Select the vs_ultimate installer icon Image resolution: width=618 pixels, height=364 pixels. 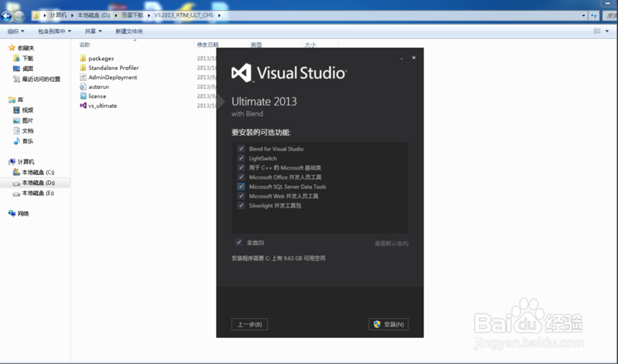click(83, 106)
